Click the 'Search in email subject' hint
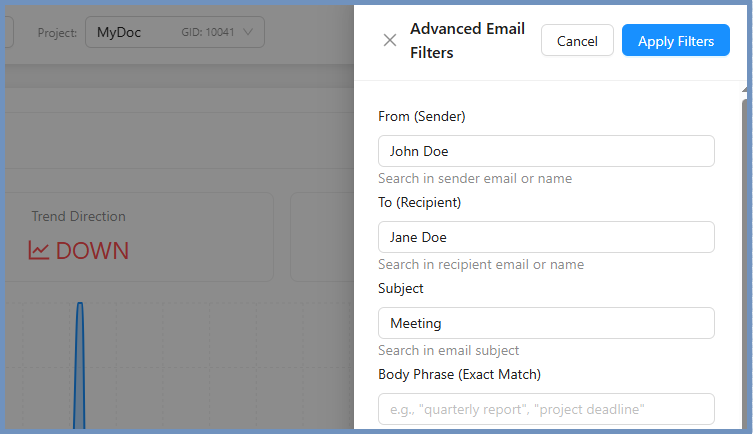The image size is (753, 434). (x=448, y=351)
